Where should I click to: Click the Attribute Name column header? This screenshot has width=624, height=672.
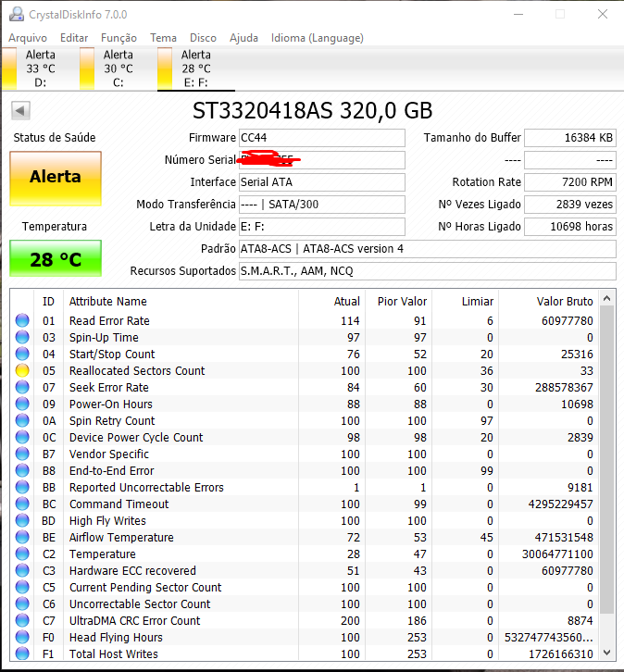[181, 301]
